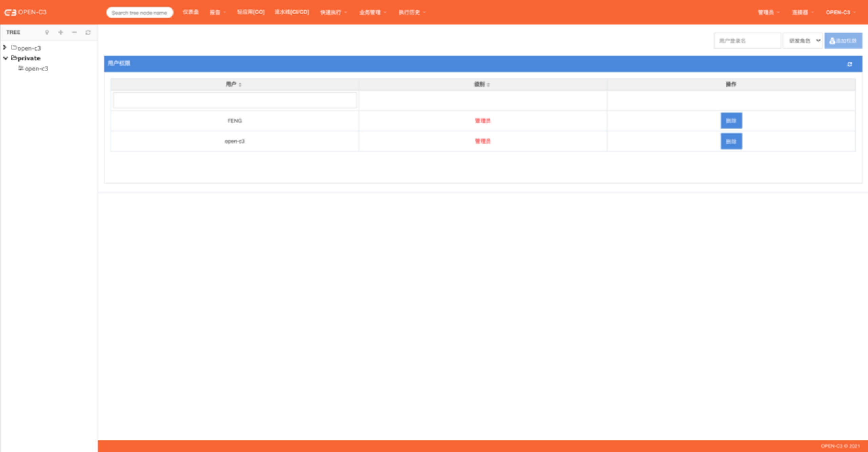The image size is (868, 452).
Task: Click the minus icon in TREE header
Action: (74, 32)
